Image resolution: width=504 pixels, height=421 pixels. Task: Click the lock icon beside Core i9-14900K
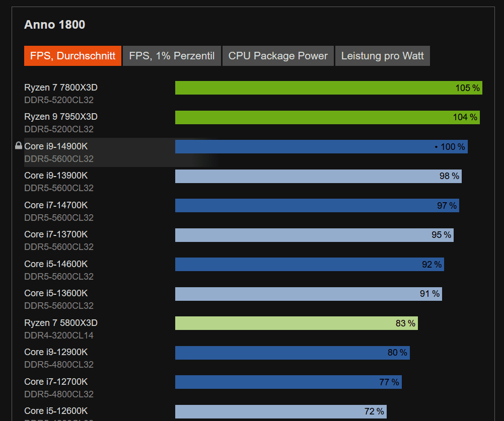[x=19, y=145]
